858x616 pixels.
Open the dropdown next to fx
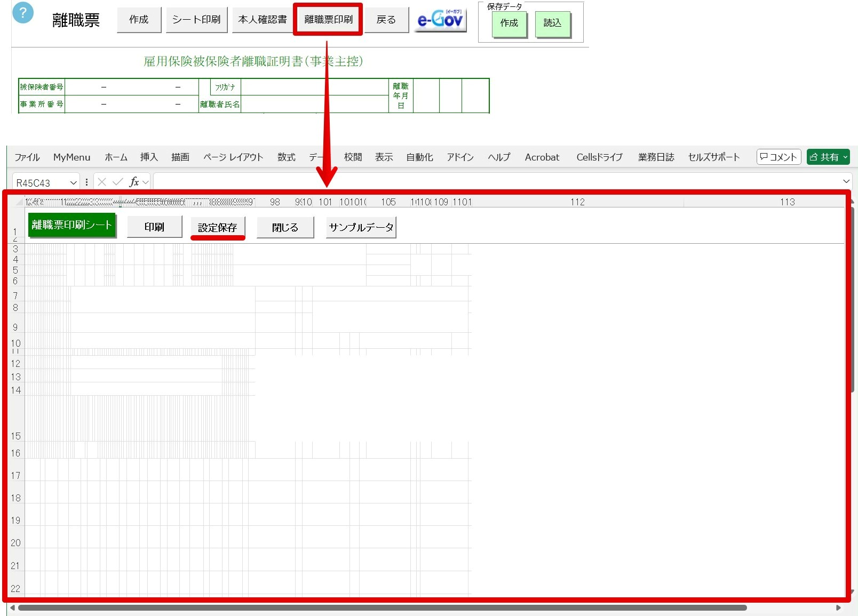[x=146, y=182]
